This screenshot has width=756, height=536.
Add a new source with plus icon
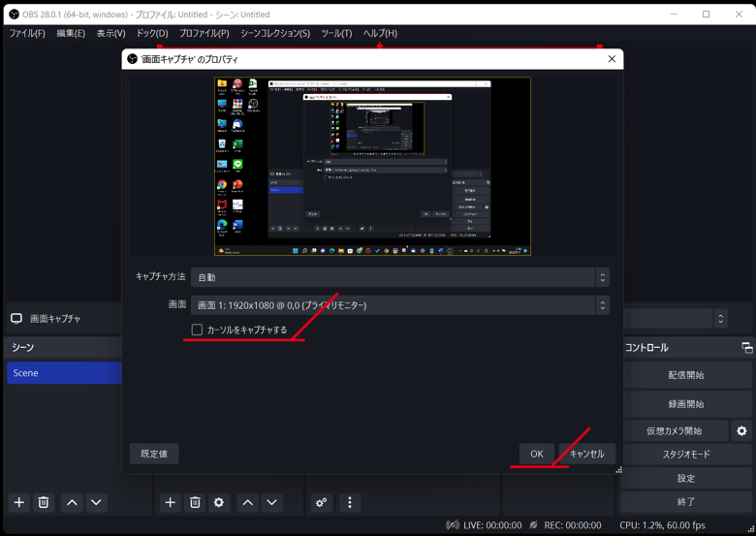pos(171,502)
